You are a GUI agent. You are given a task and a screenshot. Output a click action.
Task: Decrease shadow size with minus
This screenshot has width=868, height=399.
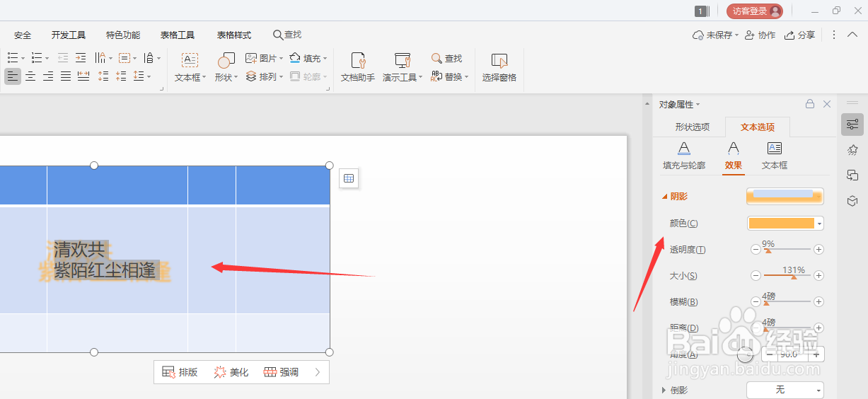(756, 275)
